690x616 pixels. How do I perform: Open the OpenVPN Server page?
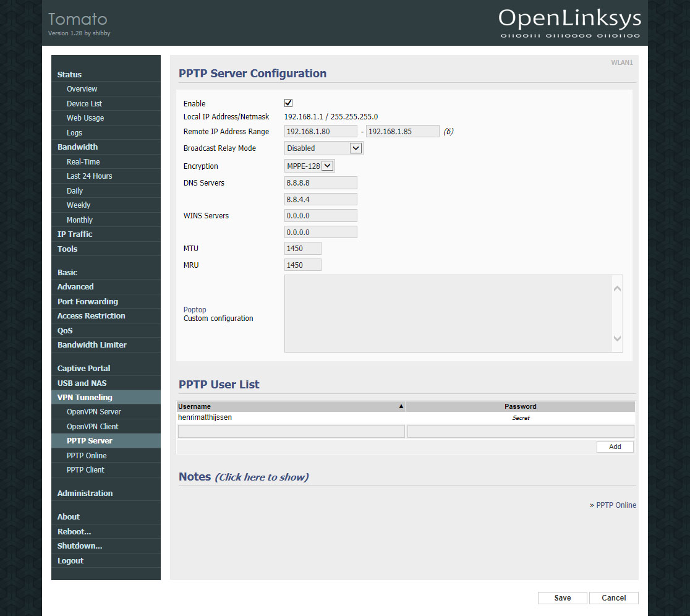[x=93, y=412]
